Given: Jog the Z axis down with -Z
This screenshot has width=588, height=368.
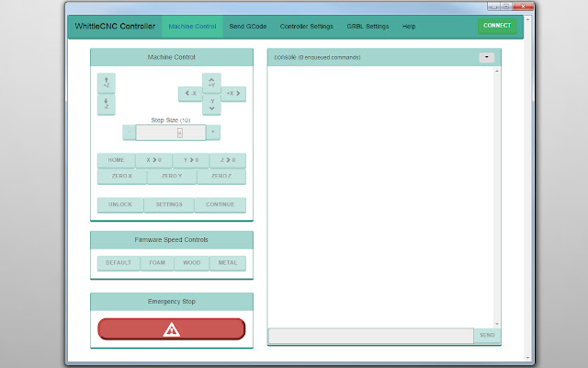Looking at the screenshot, I should point(107,105).
